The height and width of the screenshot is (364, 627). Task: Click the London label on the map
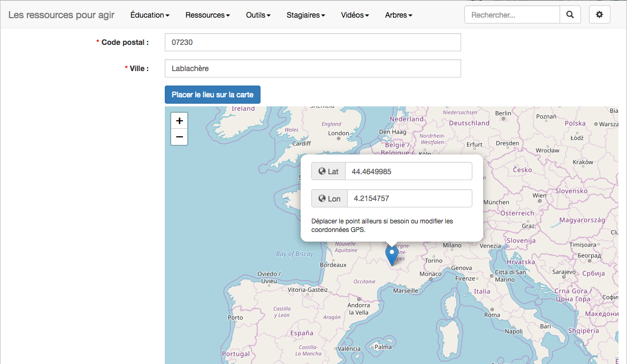[339, 133]
